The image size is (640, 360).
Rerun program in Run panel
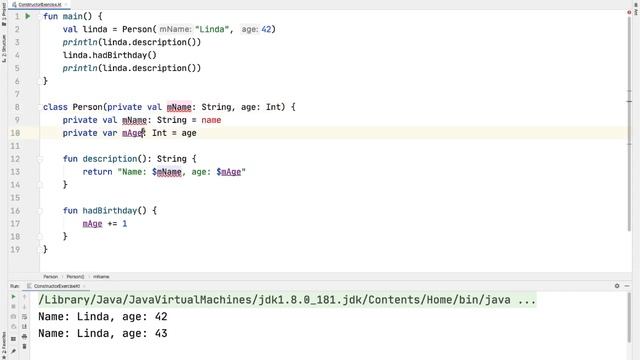click(x=13, y=297)
